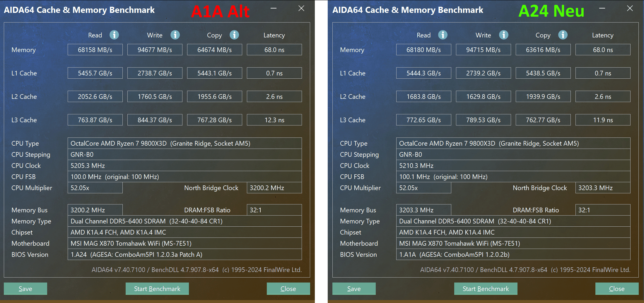Click Read info icon in left window

[114, 35]
